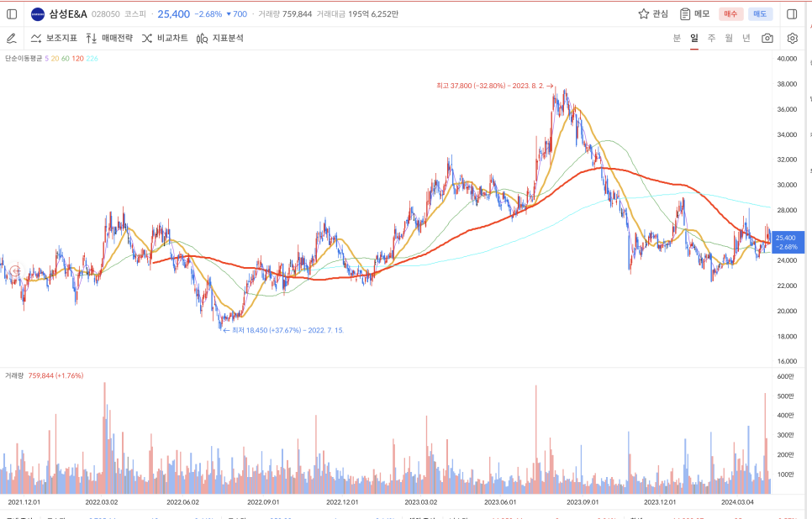Click the 2022.09.01 date label

pyautogui.click(x=263, y=502)
